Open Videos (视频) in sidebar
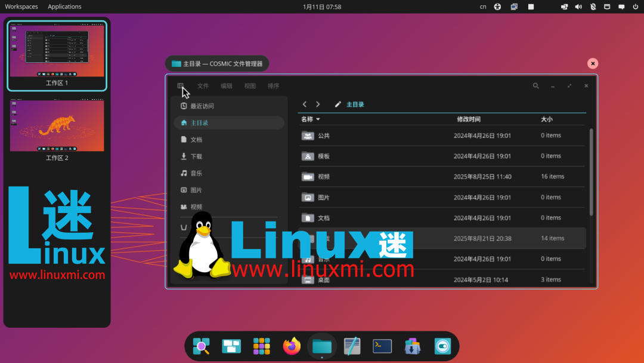The height and width of the screenshot is (363, 644). pyautogui.click(x=229, y=207)
